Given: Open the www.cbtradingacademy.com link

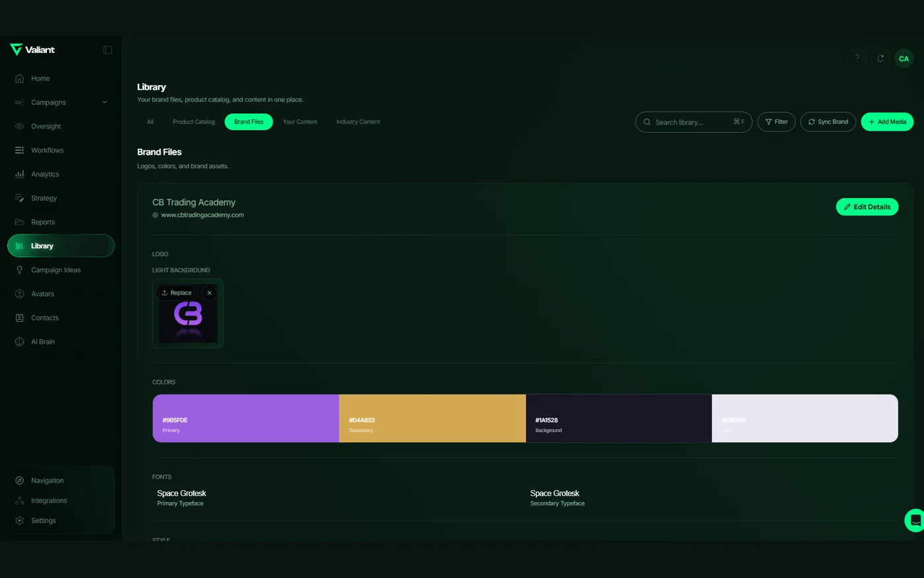Looking at the screenshot, I should (203, 215).
